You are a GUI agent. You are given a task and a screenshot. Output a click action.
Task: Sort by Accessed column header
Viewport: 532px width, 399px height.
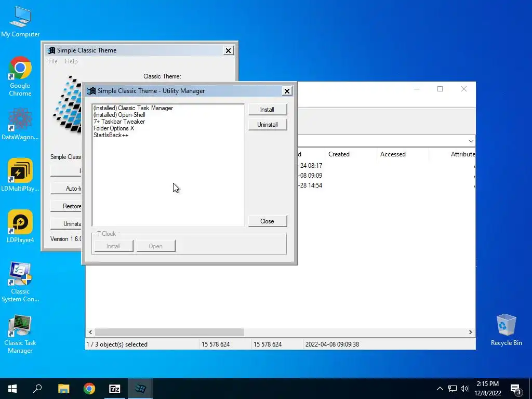[x=403, y=154]
